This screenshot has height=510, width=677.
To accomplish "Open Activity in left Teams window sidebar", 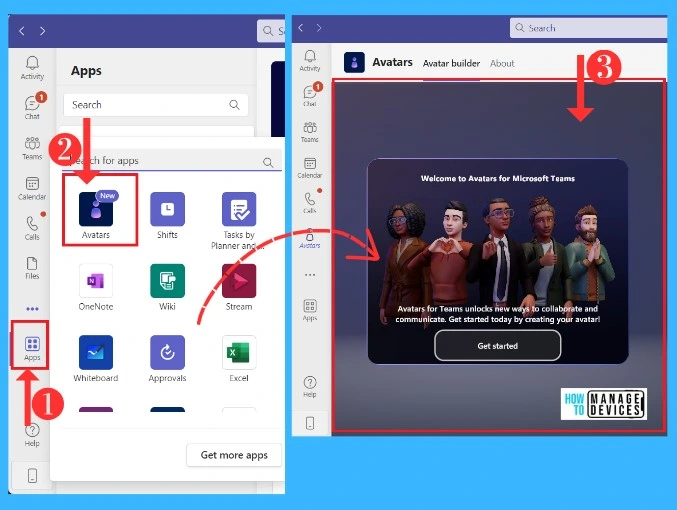I will click(32, 68).
